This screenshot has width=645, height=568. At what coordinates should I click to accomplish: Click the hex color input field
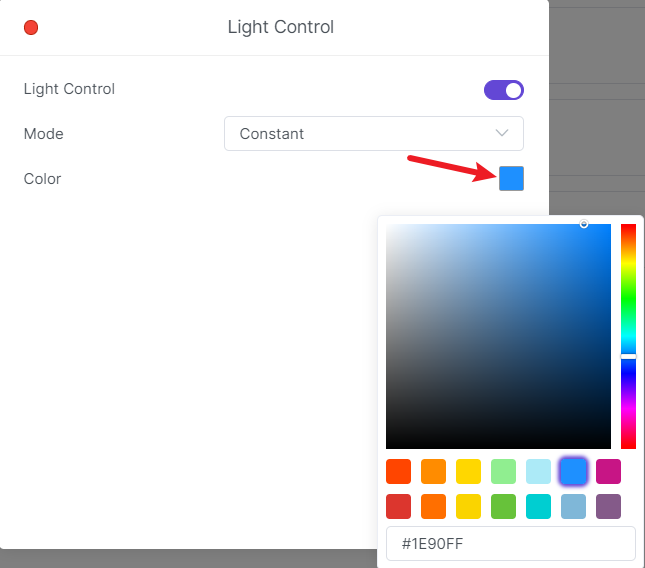pyautogui.click(x=510, y=544)
